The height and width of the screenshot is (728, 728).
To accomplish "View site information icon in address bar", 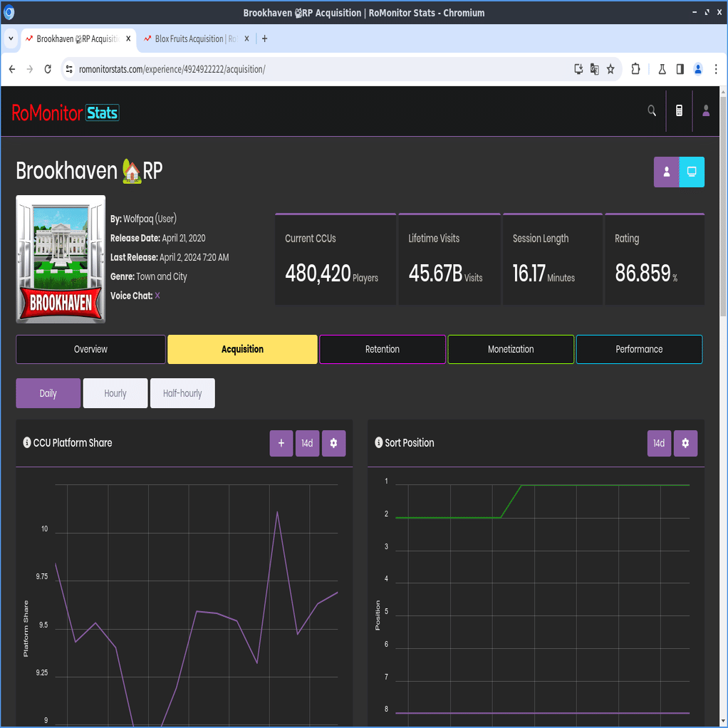I will click(x=69, y=69).
